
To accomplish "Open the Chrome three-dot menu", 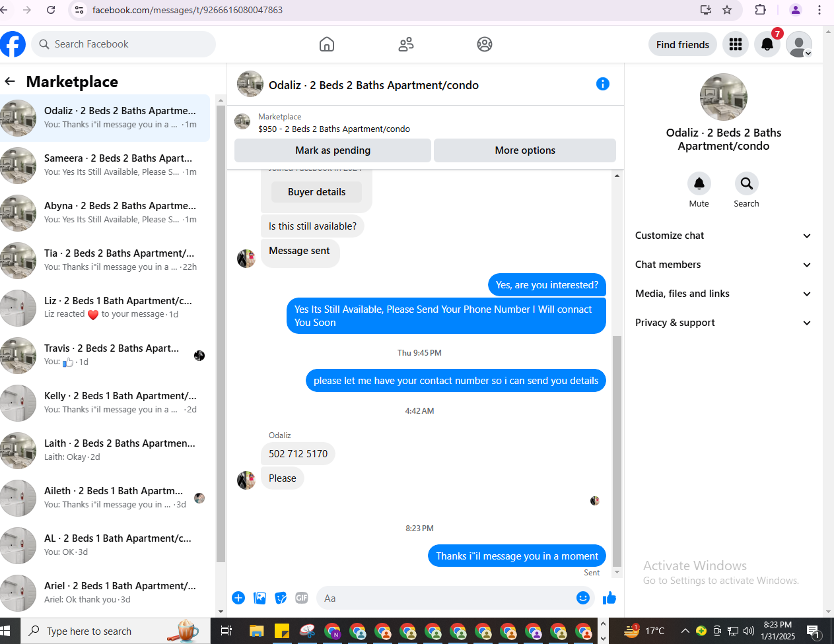I will tap(819, 10).
